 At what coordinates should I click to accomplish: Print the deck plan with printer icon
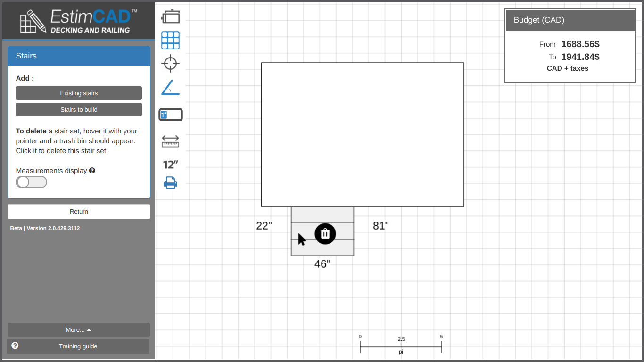point(171,182)
